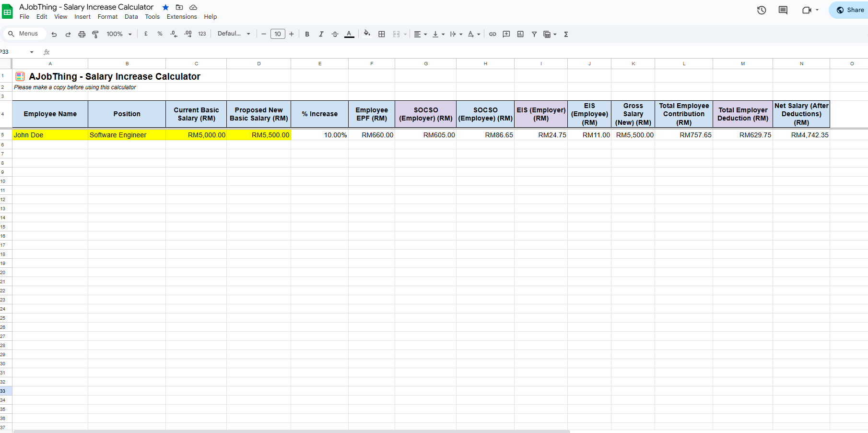The height and width of the screenshot is (433, 868).
Task: Open the Data menu
Action: [x=131, y=17]
